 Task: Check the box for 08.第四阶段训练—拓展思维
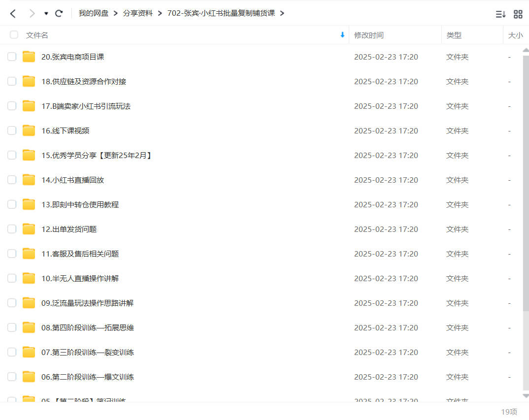[12, 327]
